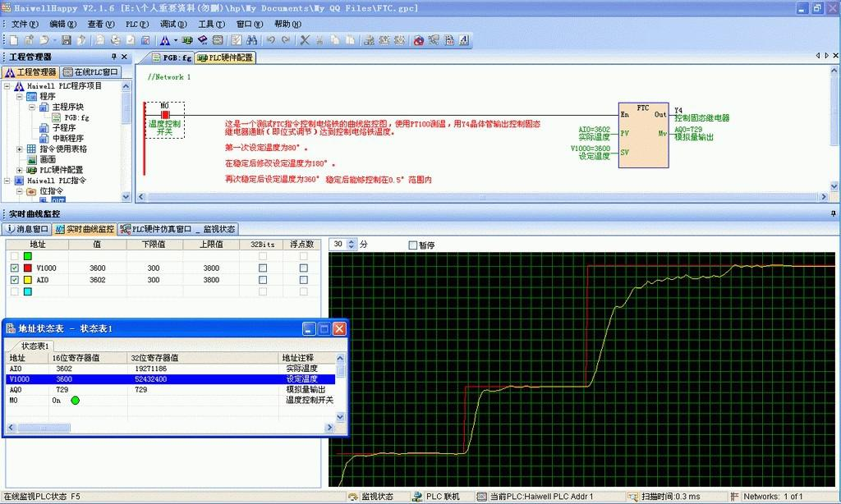Expand the 指令使用表格 tree node
The image size is (841, 504).
pyautogui.click(x=20, y=149)
